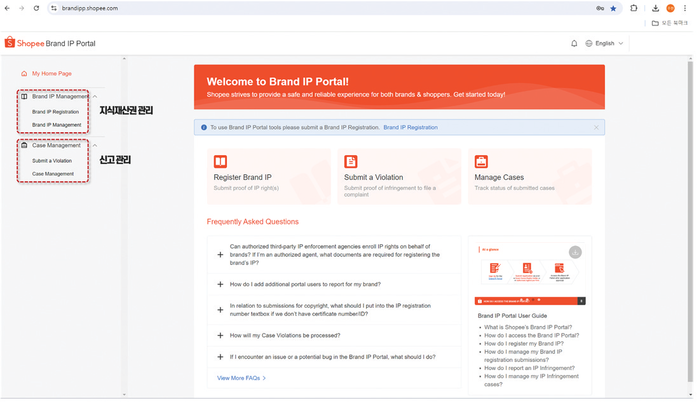Image resolution: width=699 pixels, height=405 pixels.
Task: Click the Case Management briefcase icon
Action: tap(24, 145)
